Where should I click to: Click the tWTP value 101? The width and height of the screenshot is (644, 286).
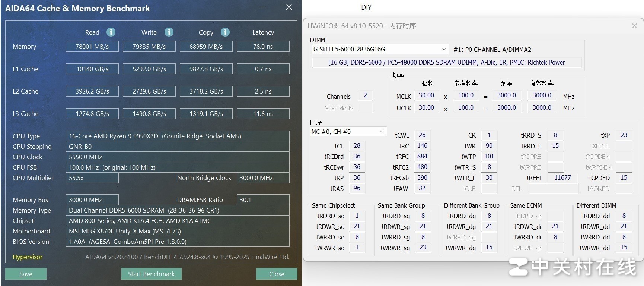[489, 157]
